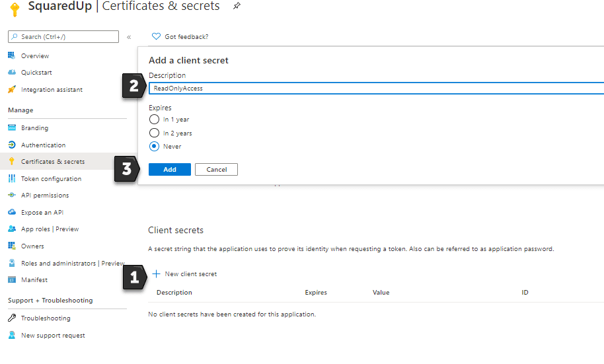Select the Never expires radio button

coord(154,147)
